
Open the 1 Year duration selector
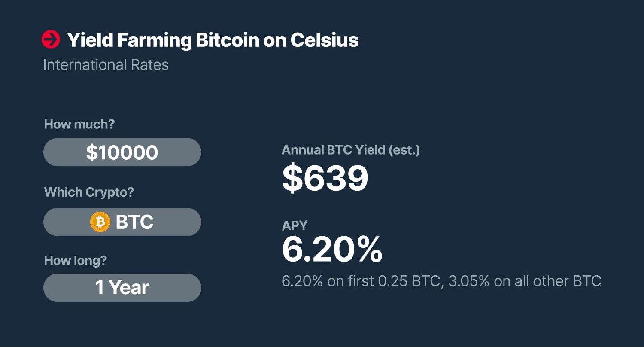122,288
